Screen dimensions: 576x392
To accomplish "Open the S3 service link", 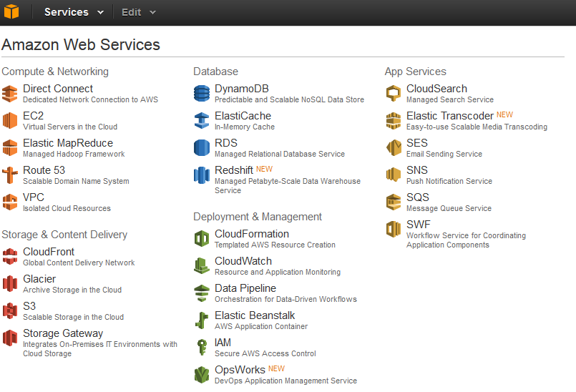I will pos(29,306).
